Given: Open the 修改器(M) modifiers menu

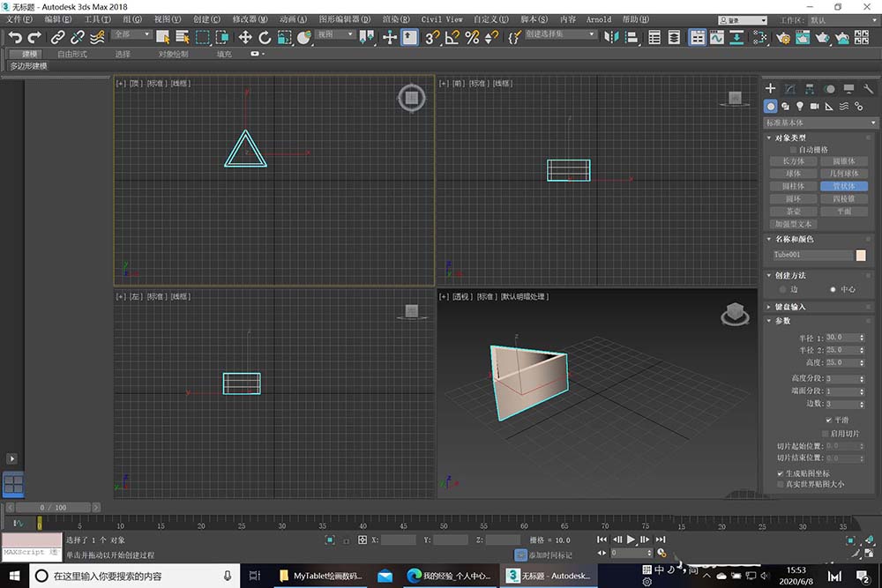Looking at the screenshot, I should 251,19.
